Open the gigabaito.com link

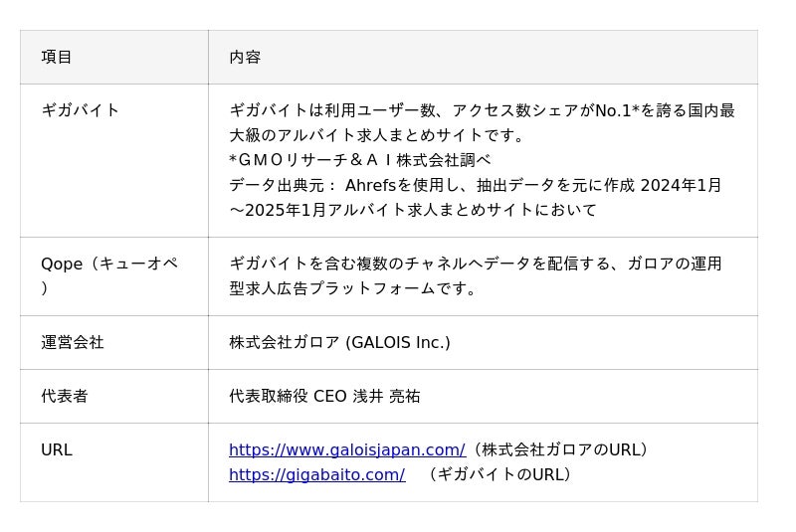(x=316, y=474)
